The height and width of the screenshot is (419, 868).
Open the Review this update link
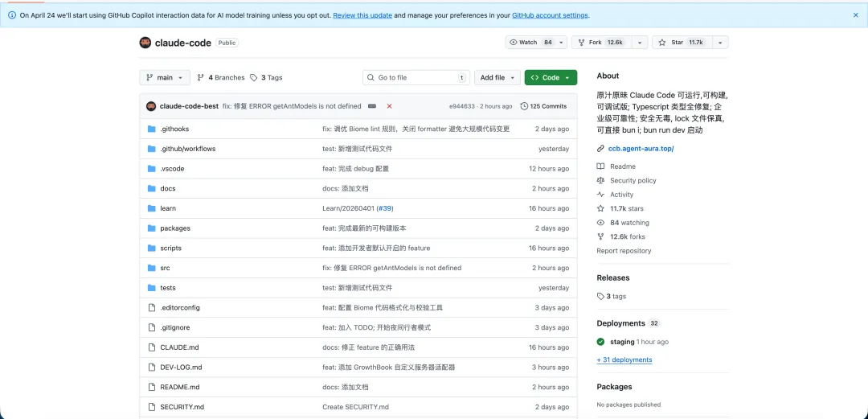[362, 15]
